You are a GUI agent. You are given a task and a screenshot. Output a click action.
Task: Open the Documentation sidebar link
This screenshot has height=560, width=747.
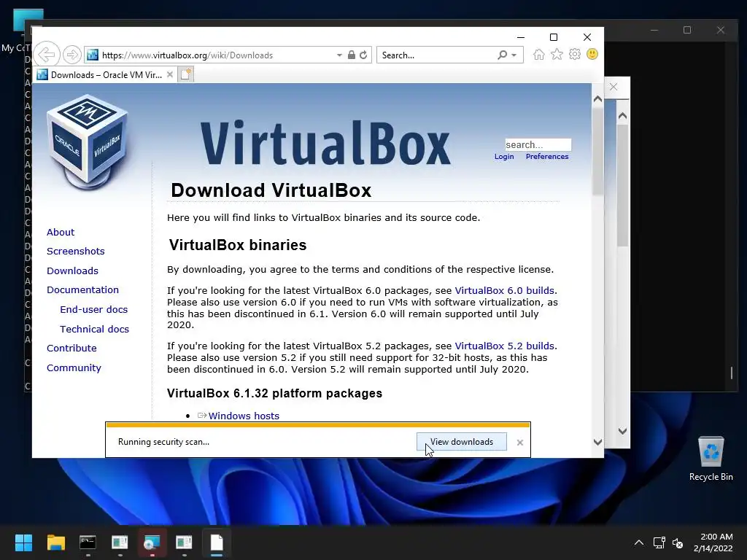pos(82,289)
